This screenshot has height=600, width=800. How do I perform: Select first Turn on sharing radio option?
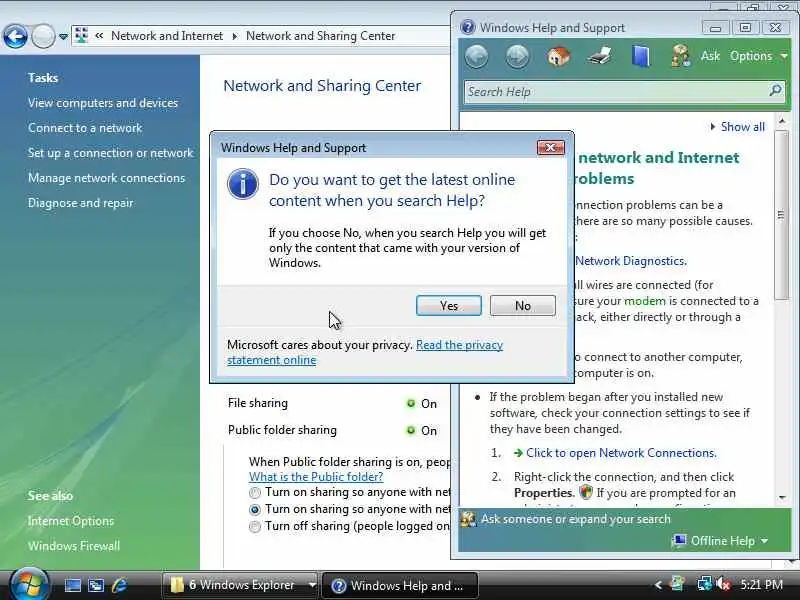[x=255, y=493]
